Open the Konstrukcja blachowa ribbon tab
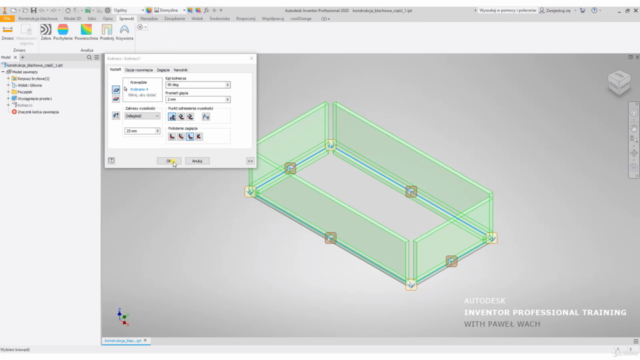This screenshot has width=640, height=360. coord(38,19)
